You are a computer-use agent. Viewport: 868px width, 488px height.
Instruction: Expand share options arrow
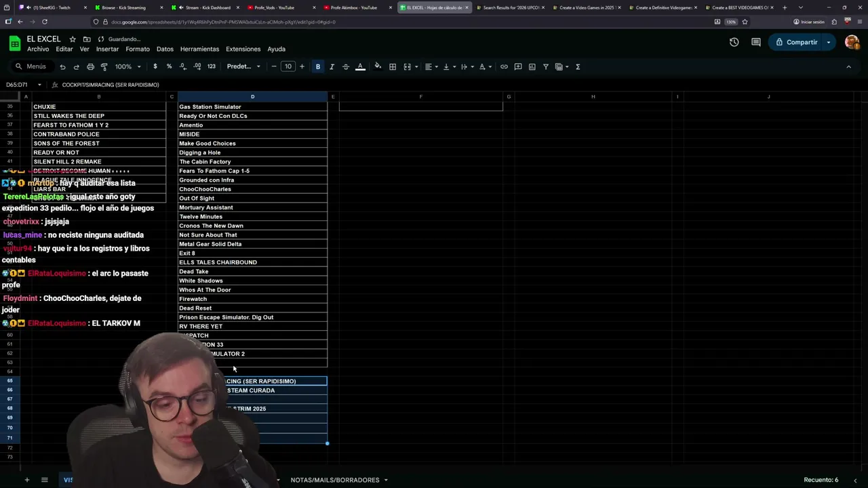829,42
